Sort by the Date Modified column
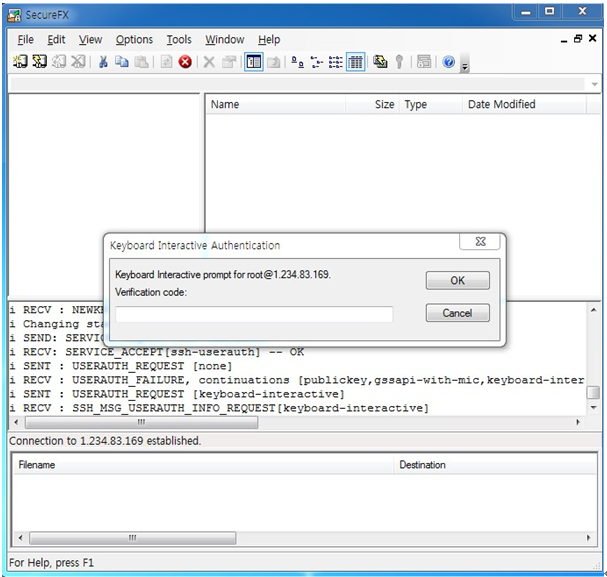Screen dimensions: 607x577 [525, 104]
